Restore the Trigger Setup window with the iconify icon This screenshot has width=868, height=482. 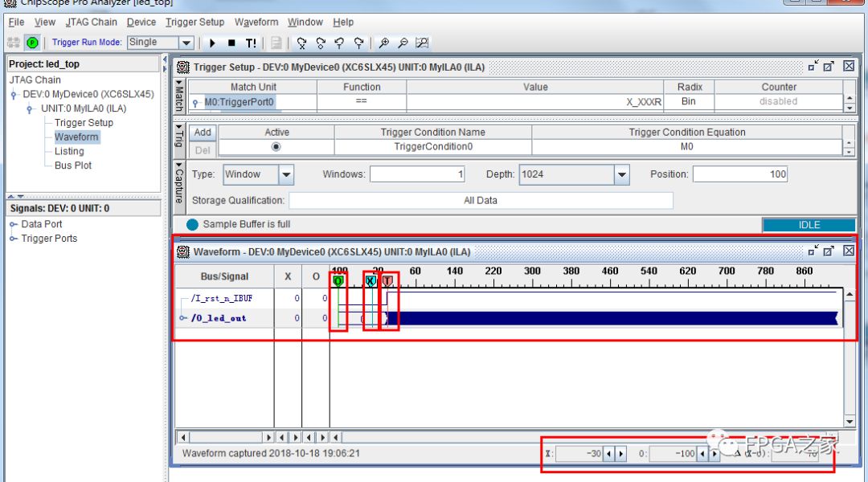click(x=813, y=67)
